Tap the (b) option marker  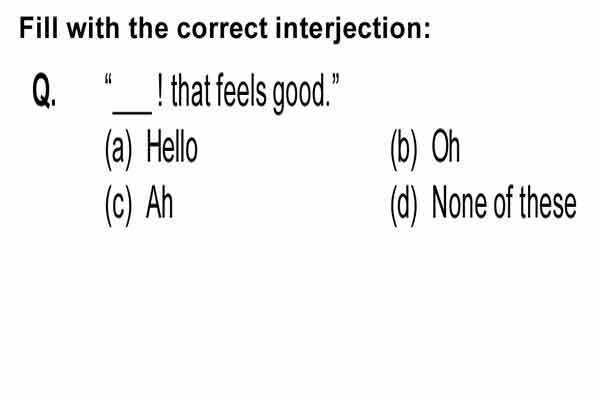(x=404, y=149)
